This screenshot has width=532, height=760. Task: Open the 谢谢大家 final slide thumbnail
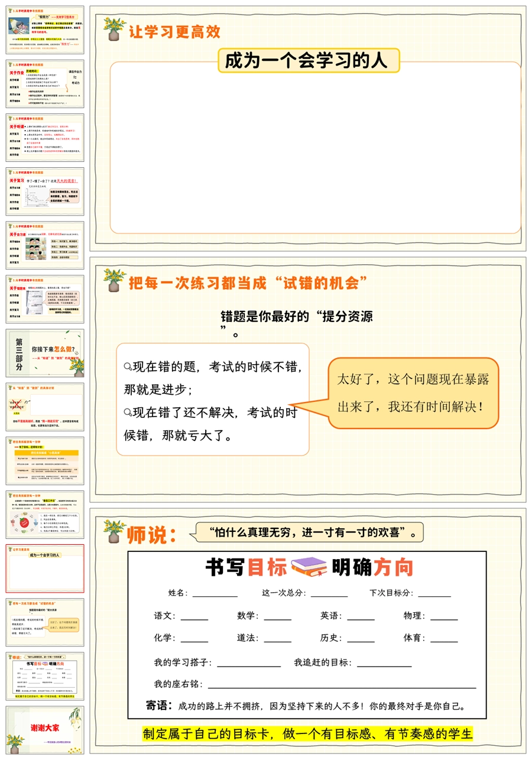point(45,730)
